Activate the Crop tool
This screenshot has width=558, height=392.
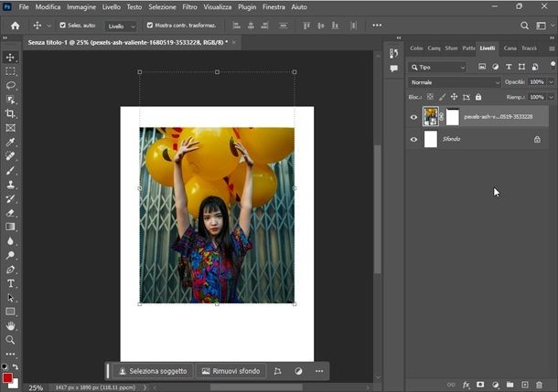[x=10, y=113]
